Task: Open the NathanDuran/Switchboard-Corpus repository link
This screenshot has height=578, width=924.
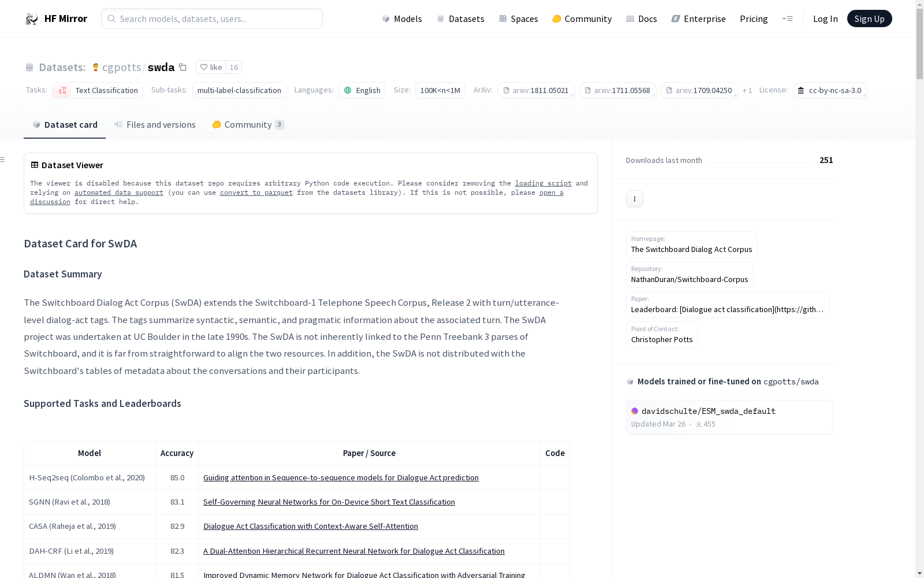Action: coord(690,279)
